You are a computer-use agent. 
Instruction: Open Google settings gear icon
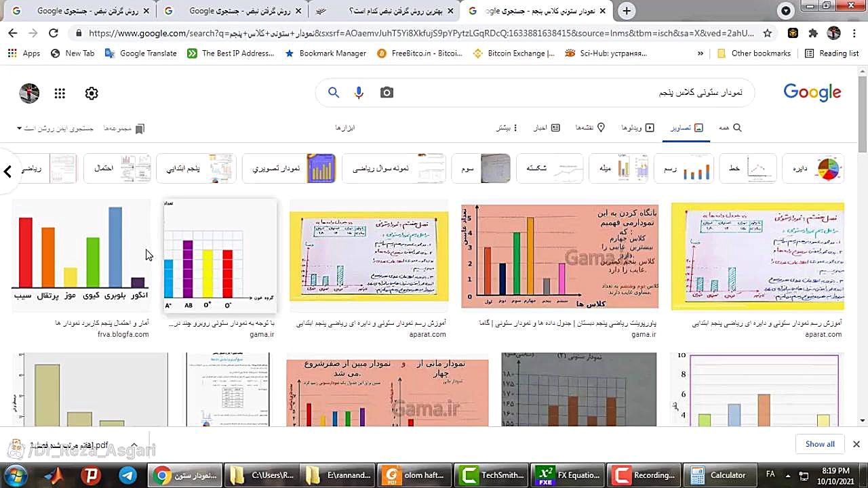(92, 94)
